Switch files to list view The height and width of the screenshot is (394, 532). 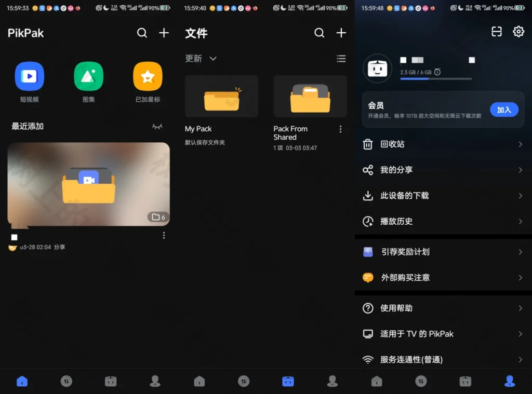tap(341, 59)
